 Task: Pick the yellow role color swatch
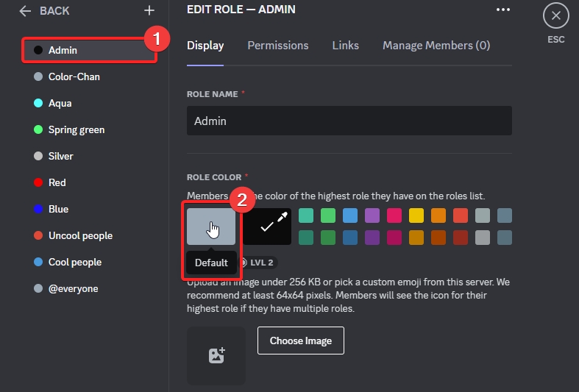416,215
